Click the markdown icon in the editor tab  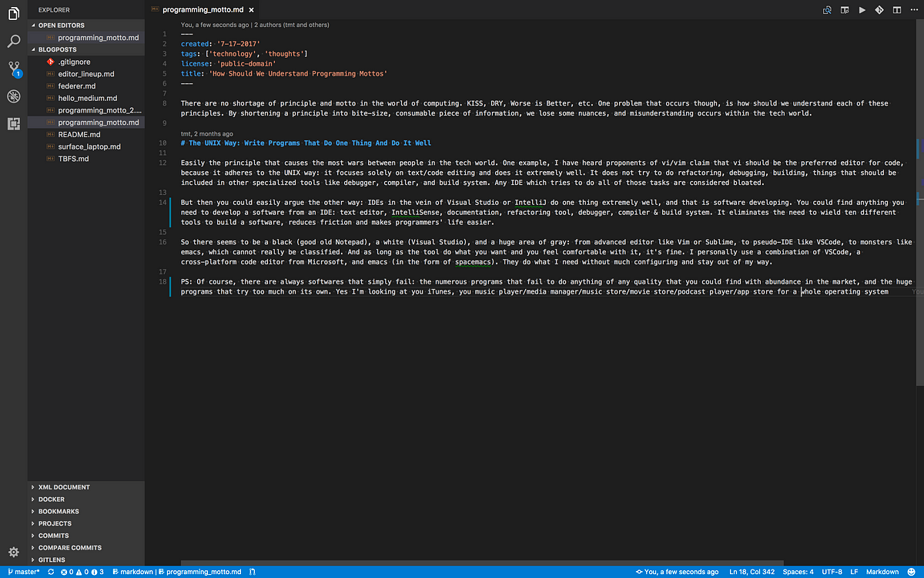[x=156, y=10]
